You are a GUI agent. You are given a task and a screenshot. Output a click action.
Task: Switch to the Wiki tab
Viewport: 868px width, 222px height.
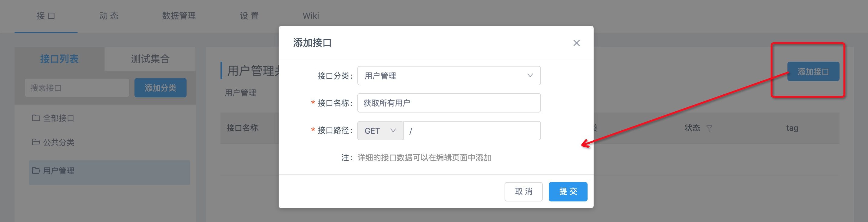point(311,16)
